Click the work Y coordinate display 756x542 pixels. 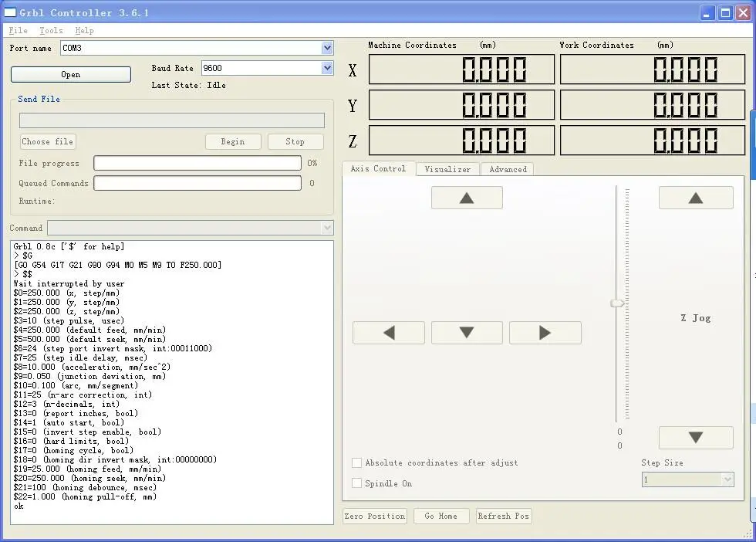pyautogui.click(x=653, y=105)
